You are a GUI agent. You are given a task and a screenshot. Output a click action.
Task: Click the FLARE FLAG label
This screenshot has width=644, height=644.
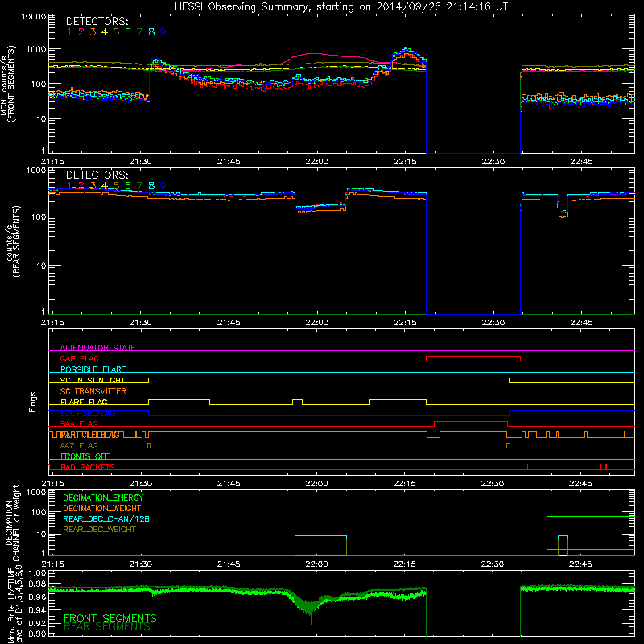pyautogui.click(x=84, y=402)
